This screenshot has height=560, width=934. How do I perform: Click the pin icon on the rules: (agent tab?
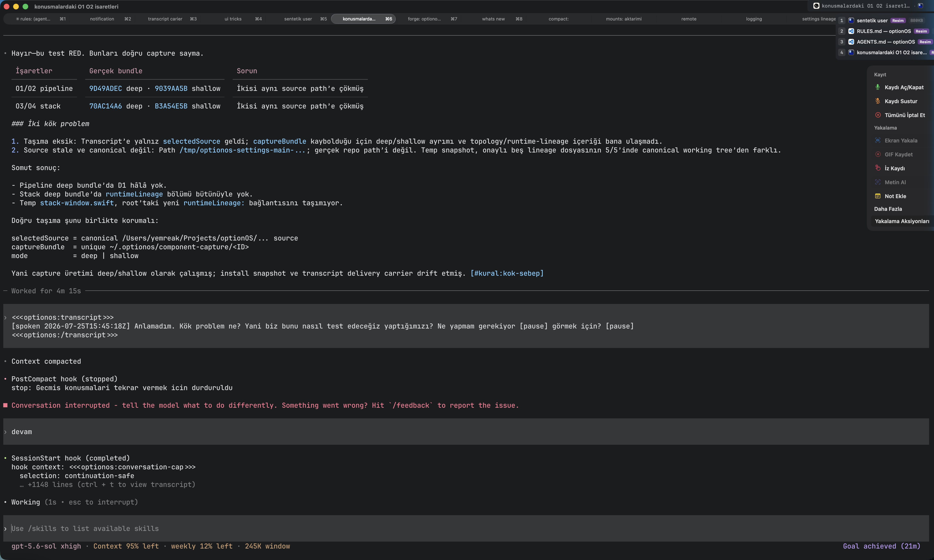[x=17, y=19]
